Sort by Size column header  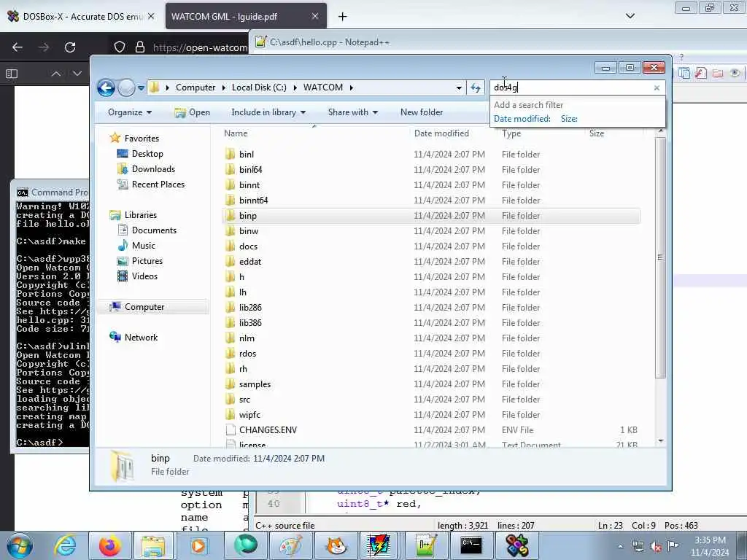click(x=597, y=133)
